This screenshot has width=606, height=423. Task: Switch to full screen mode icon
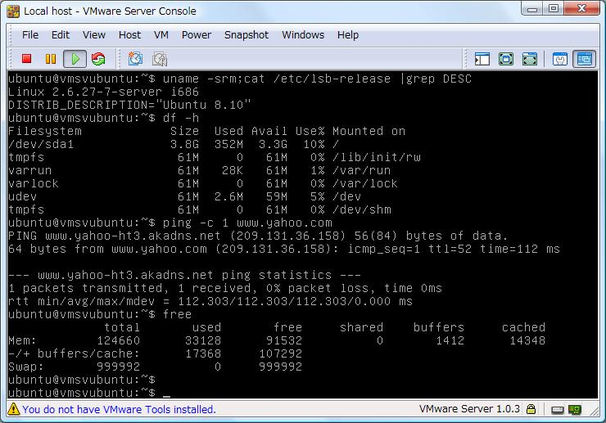pos(506,59)
